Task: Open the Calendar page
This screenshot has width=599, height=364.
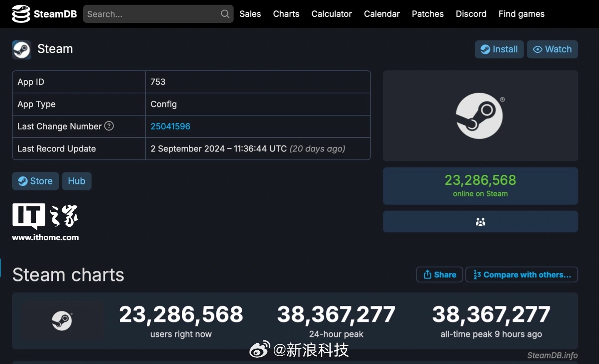Action: 382,14
